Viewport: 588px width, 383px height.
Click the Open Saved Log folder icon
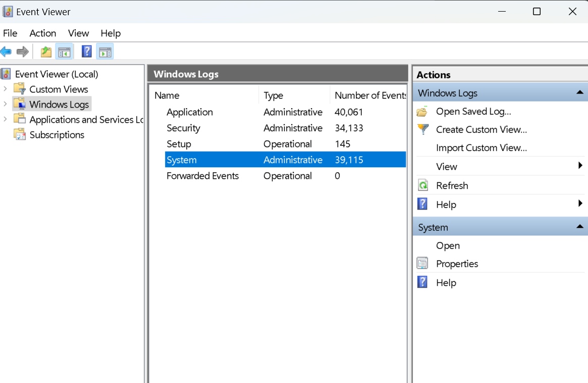coord(422,112)
